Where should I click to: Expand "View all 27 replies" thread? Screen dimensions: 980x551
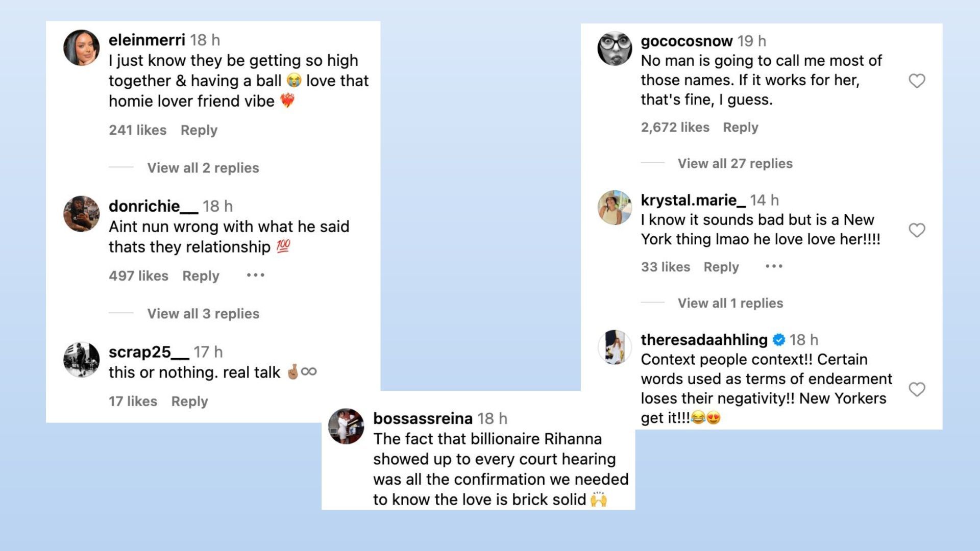(x=735, y=163)
